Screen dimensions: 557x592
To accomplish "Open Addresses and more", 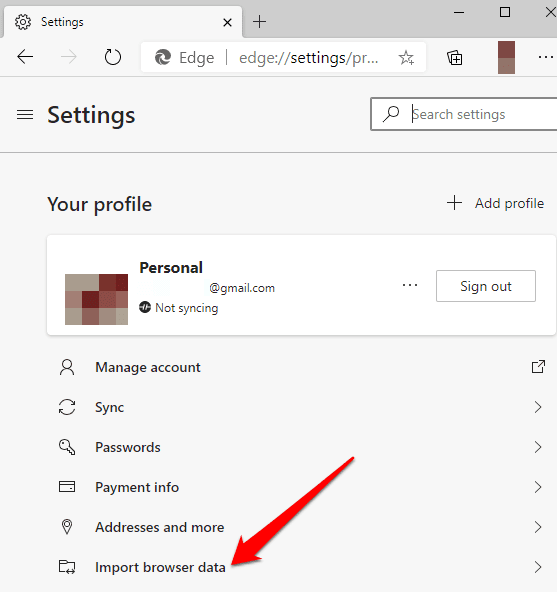I will point(301,527).
